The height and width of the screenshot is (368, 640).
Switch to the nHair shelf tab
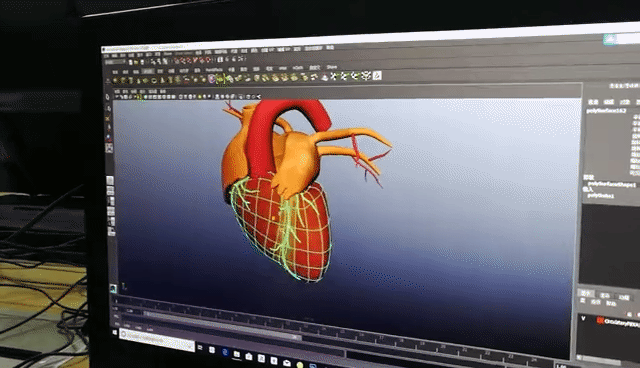(x=282, y=68)
